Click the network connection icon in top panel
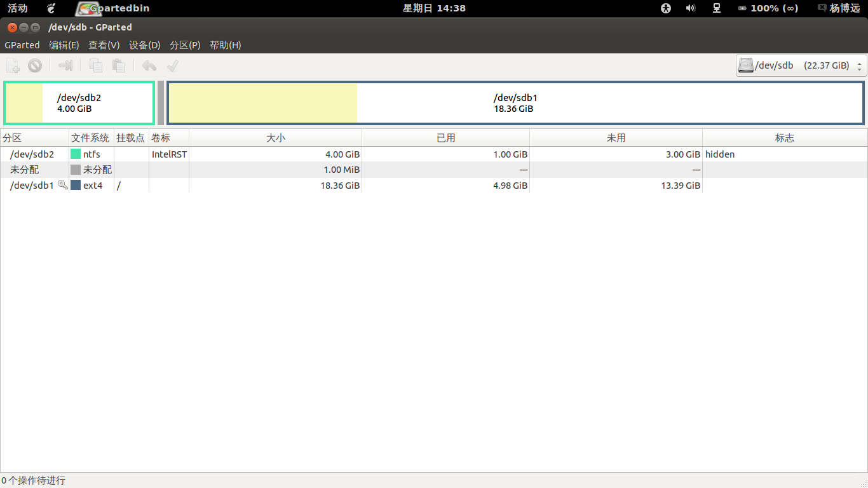This screenshot has height=488, width=868. 717,8
